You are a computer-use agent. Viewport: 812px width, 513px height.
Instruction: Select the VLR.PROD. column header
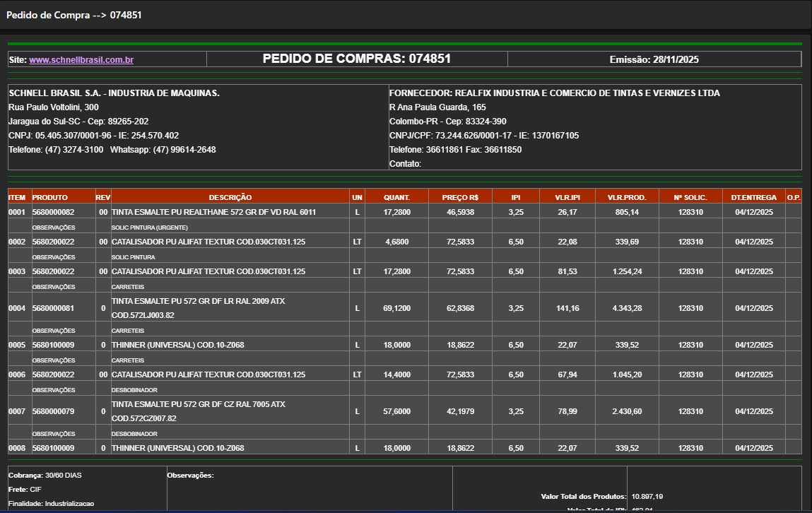coord(627,198)
